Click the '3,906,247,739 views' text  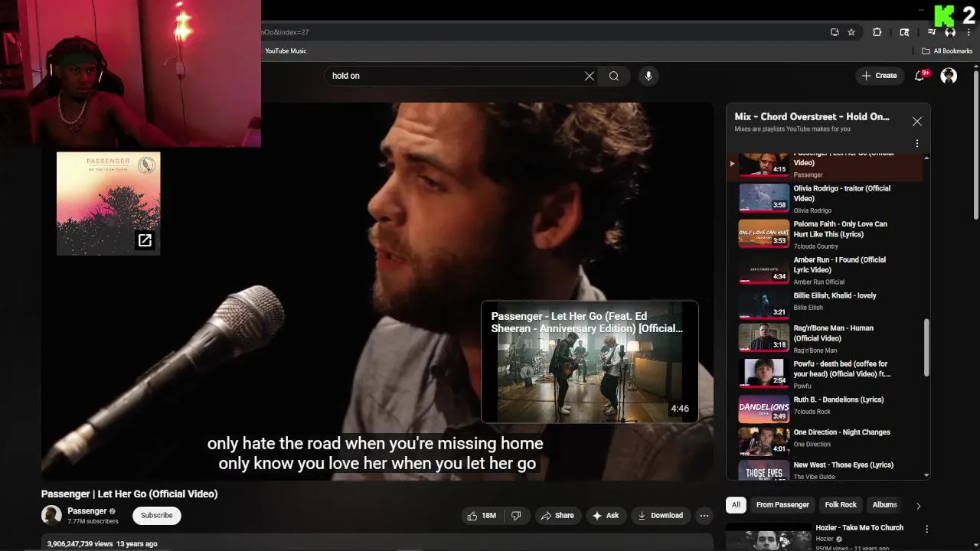point(80,543)
